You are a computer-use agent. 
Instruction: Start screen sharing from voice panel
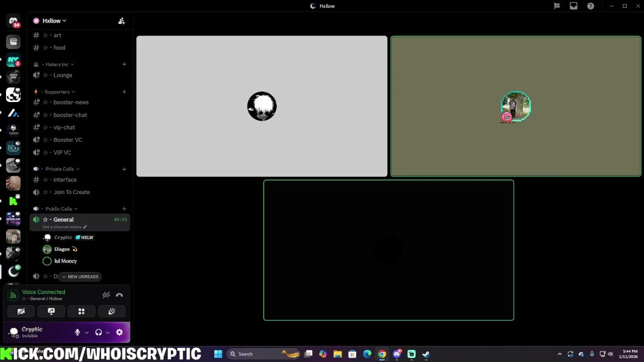click(51, 311)
